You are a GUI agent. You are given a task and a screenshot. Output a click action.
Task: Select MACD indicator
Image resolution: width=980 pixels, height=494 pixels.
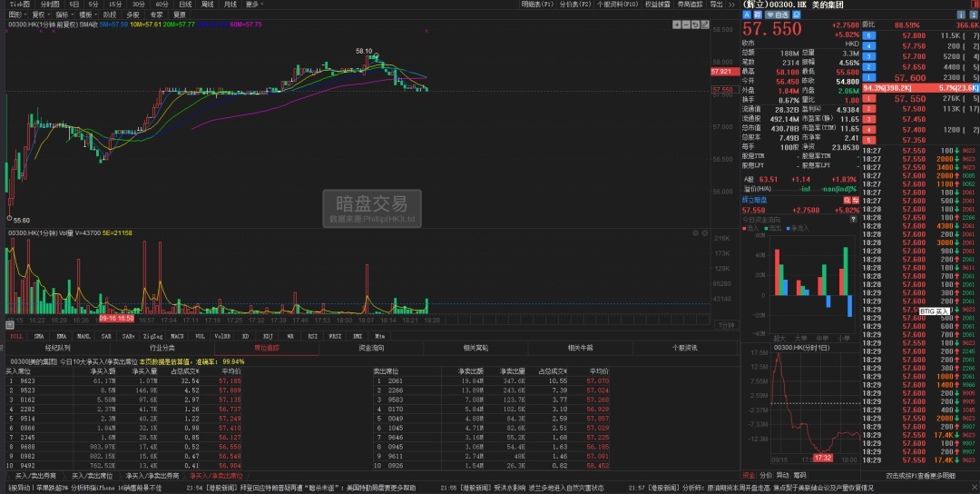[177, 336]
